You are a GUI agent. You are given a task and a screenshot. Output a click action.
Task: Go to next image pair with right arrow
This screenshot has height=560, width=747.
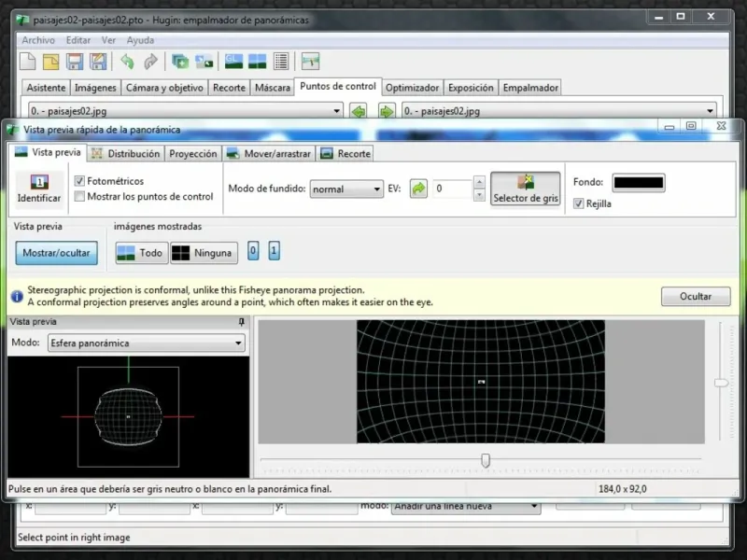coord(387,111)
